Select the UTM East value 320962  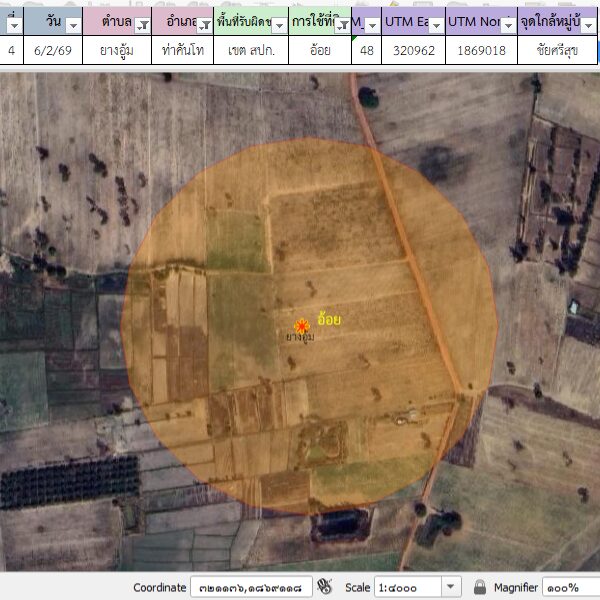pyautogui.click(x=413, y=50)
